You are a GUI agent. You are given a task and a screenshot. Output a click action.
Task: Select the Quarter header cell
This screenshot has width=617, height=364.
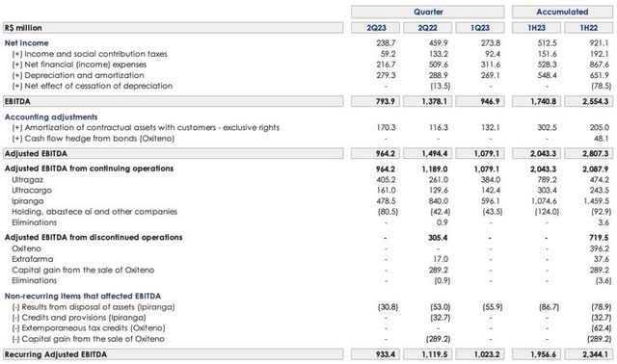428,12
